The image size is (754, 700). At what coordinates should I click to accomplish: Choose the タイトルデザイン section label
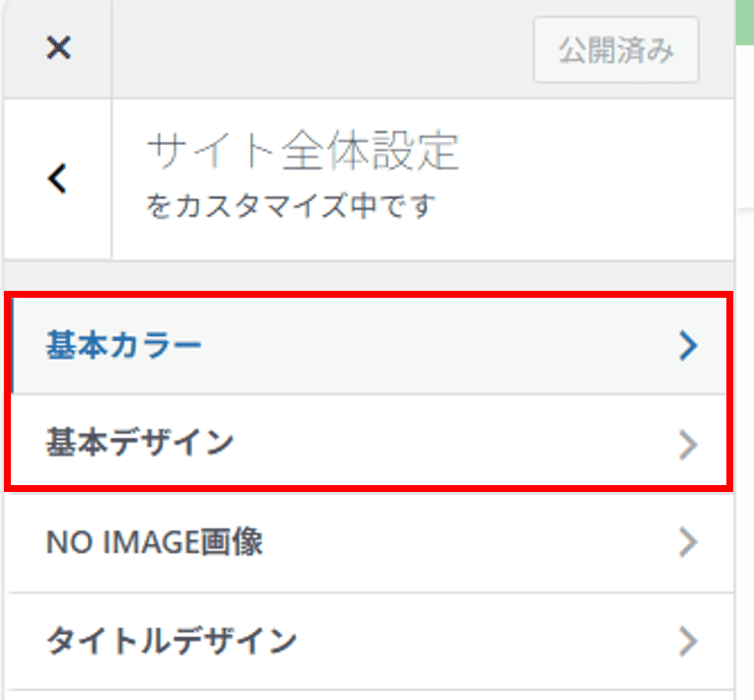point(171,642)
